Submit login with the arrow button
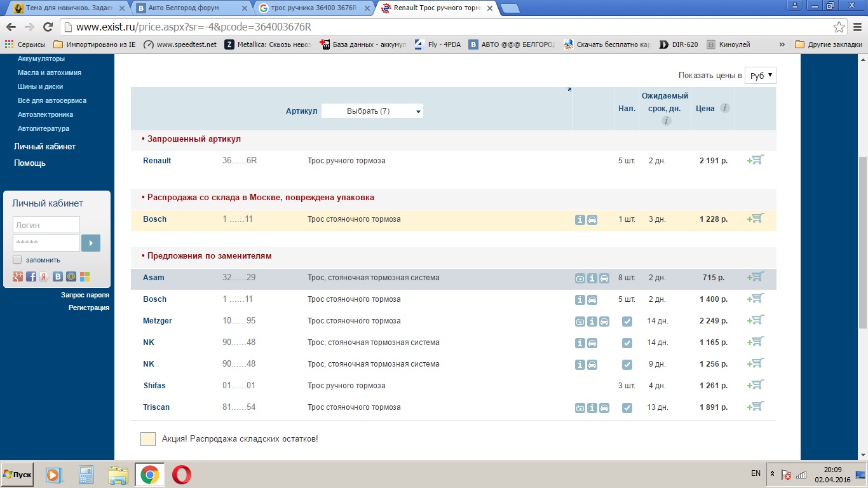This screenshot has height=488, width=868. click(91, 243)
